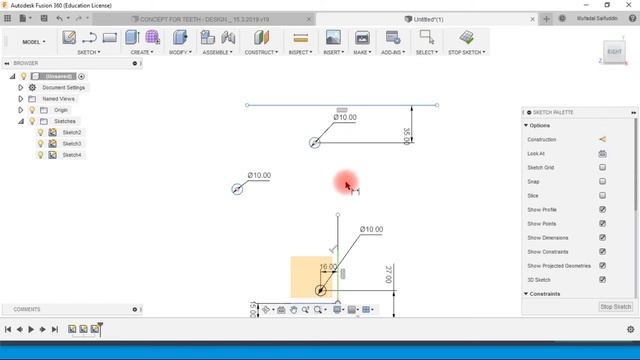Click the job status clock icon
Viewport: 640px width, 360px height.
(x=562, y=18)
